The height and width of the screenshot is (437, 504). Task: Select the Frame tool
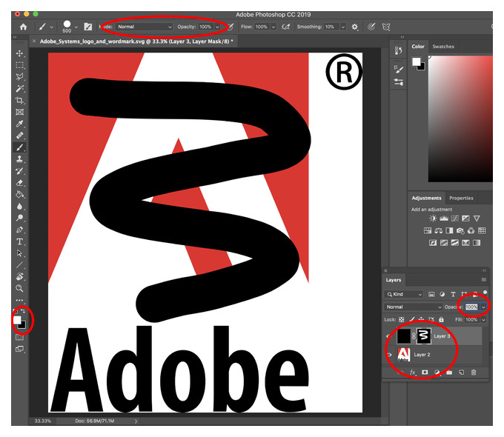pyautogui.click(x=19, y=112)
